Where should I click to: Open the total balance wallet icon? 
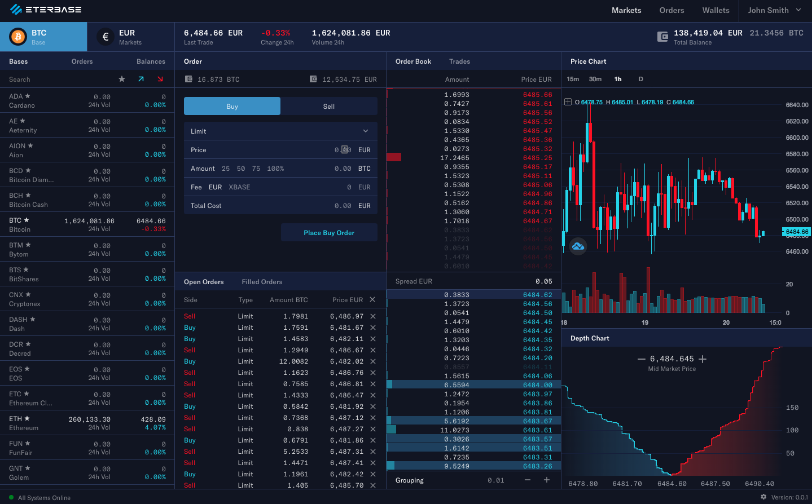click(x=662, y=37)
